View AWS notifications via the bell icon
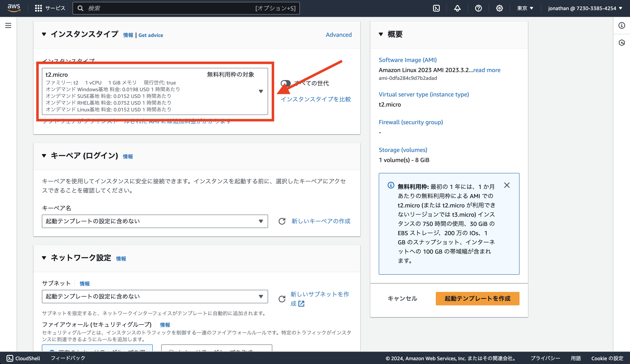Viewport: 630px width, 364px height. click(x=457, y=8)
